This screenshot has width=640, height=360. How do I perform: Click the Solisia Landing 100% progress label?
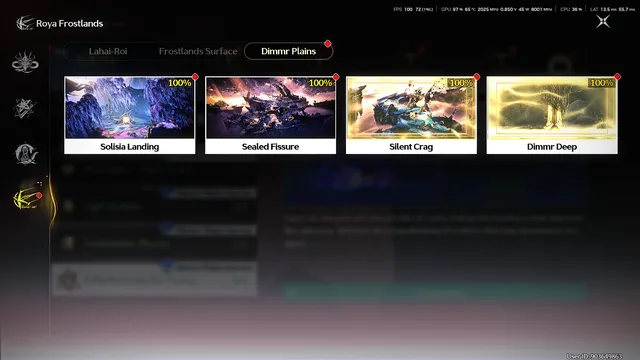(180, 83)
